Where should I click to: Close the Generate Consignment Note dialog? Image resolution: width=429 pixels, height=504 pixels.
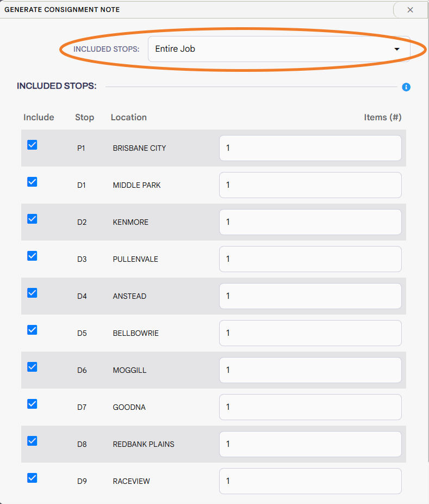click(410, 10)
